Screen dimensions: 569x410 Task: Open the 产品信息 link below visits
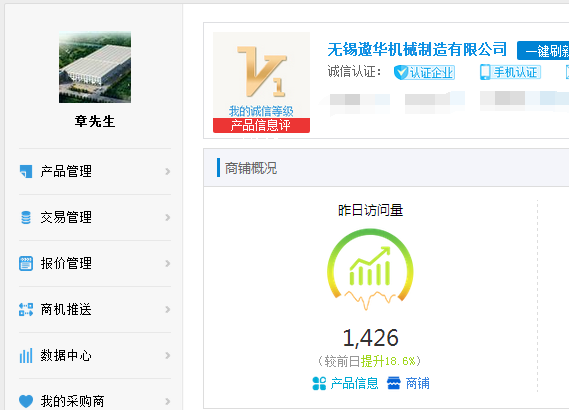(x=345, y=383)
